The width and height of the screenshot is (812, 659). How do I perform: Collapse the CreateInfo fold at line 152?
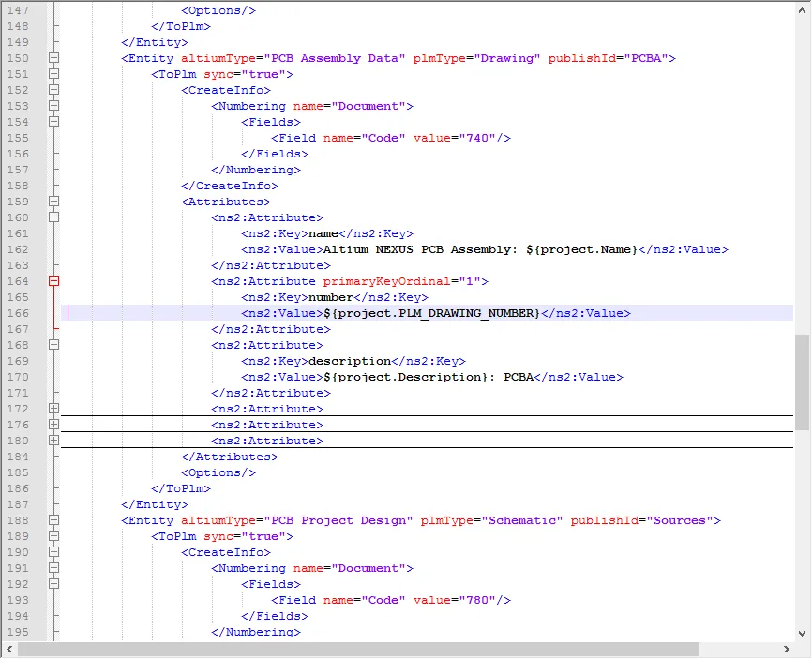click(53, 90)
